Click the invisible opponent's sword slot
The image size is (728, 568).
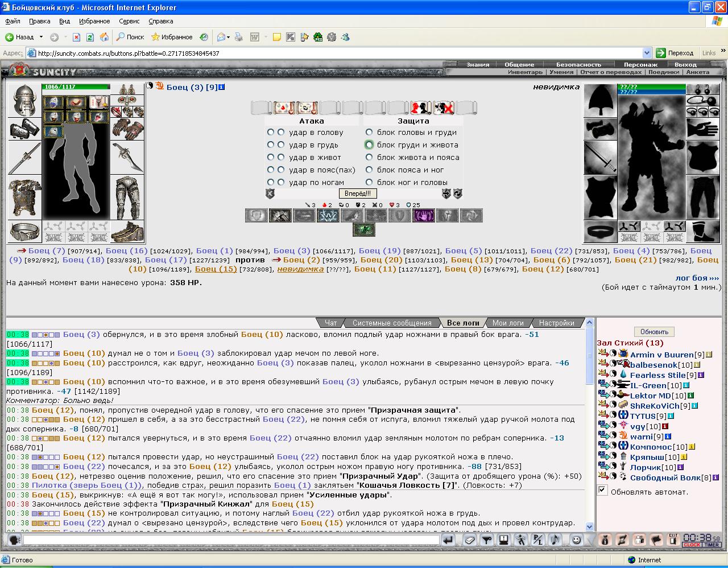pos(601,158)
